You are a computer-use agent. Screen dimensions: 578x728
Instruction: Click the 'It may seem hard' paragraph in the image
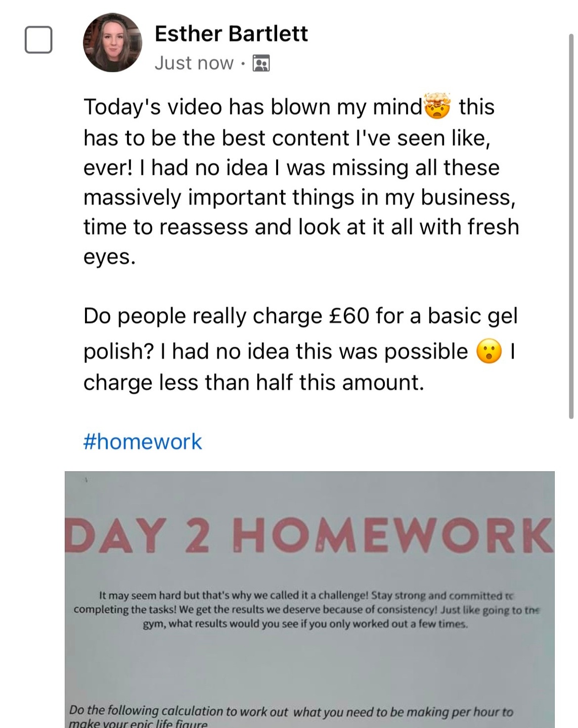click(307, 610)
